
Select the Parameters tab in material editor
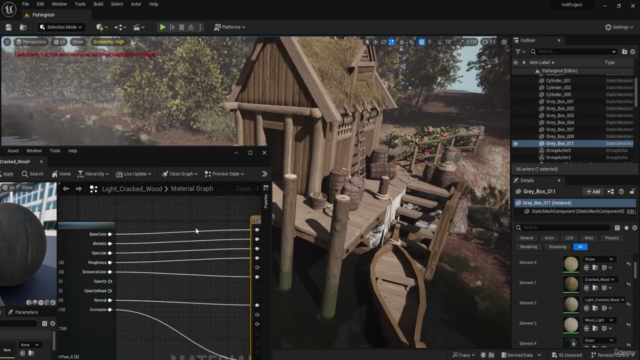pos(23,312)
